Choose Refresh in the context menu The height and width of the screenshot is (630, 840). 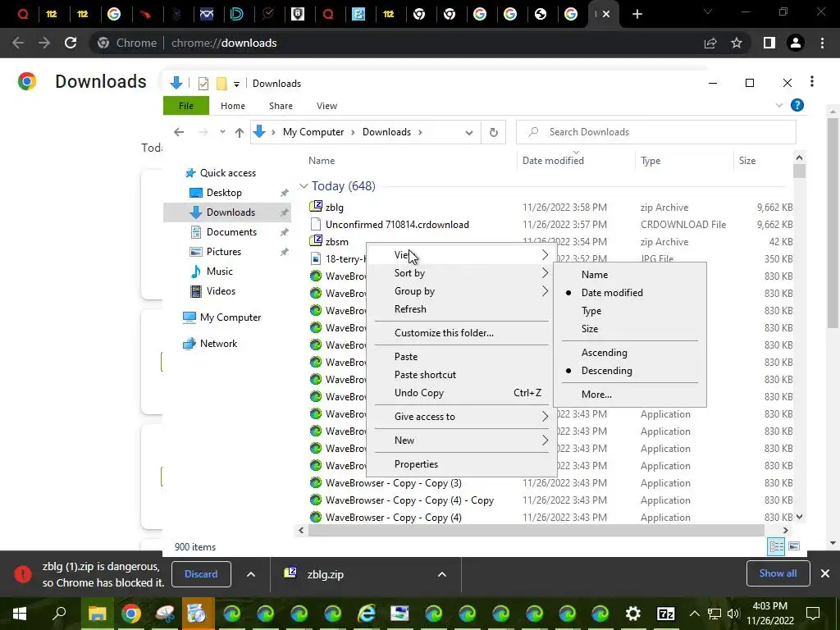coord(462,309)
